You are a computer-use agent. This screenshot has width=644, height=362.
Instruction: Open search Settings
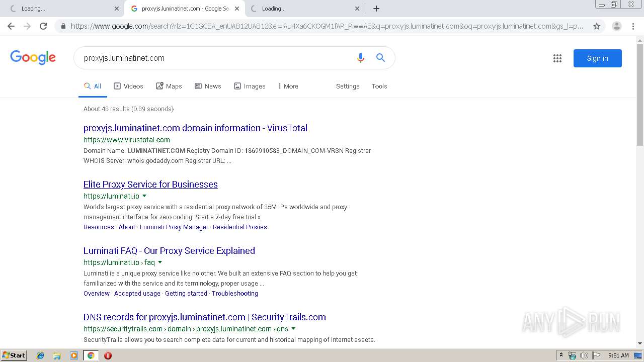pos(348,86)
